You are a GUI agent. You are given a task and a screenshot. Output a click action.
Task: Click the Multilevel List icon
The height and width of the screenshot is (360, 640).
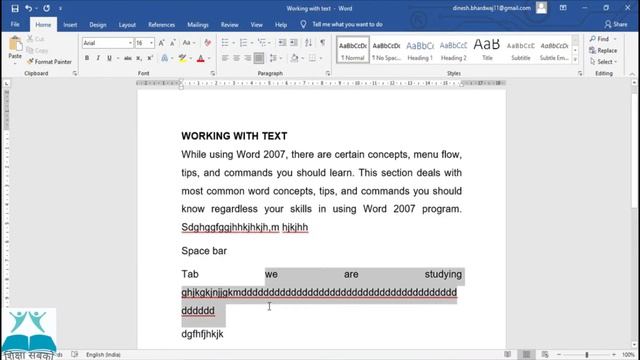point(262,43)
